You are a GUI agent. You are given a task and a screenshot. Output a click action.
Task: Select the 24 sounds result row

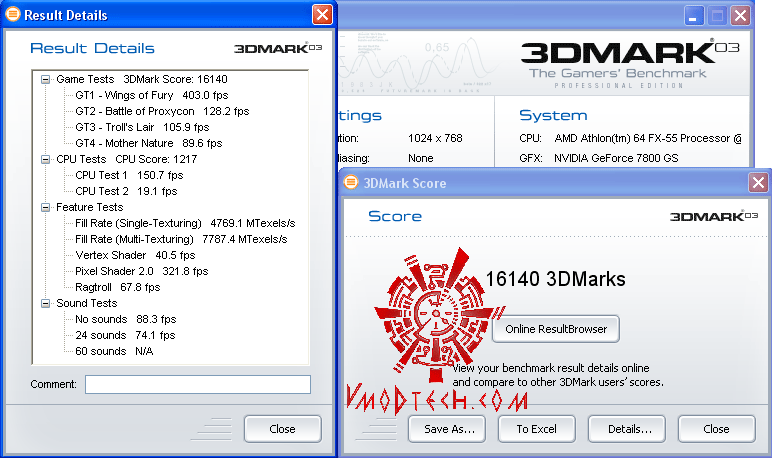[125, 335]
